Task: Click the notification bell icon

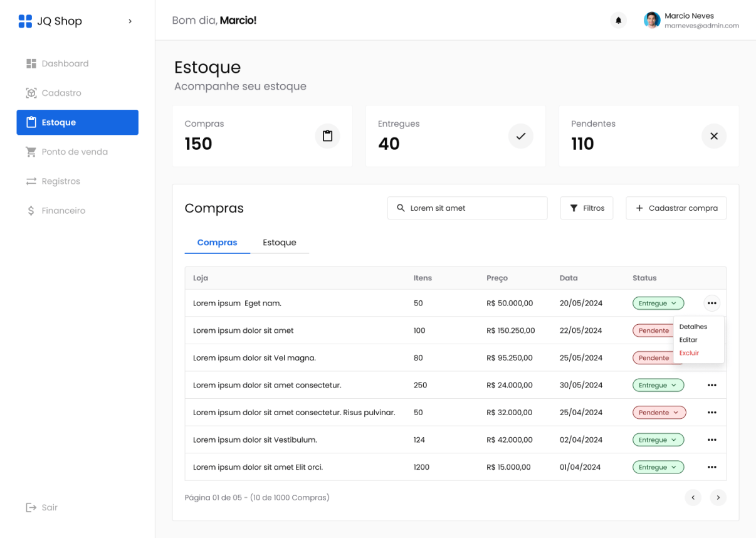Action: click(618, 21)
